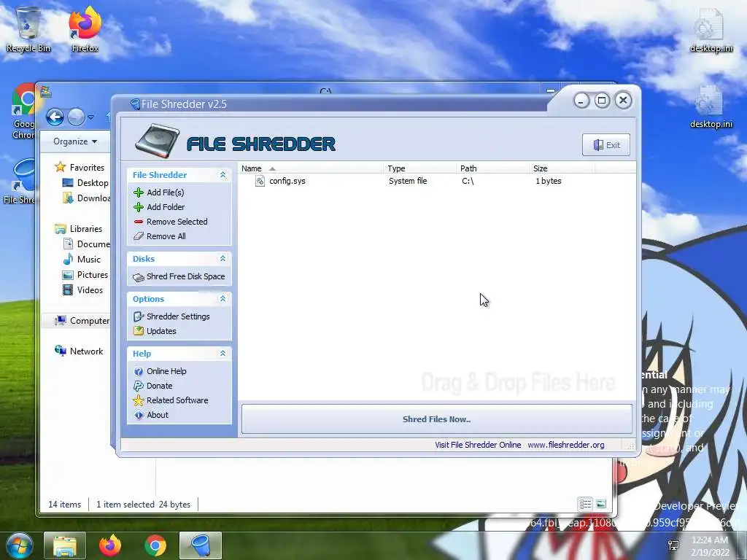Open Recycle Bin on desktop
The height and width of the screenshot is (560, 747).
[28, 30]
